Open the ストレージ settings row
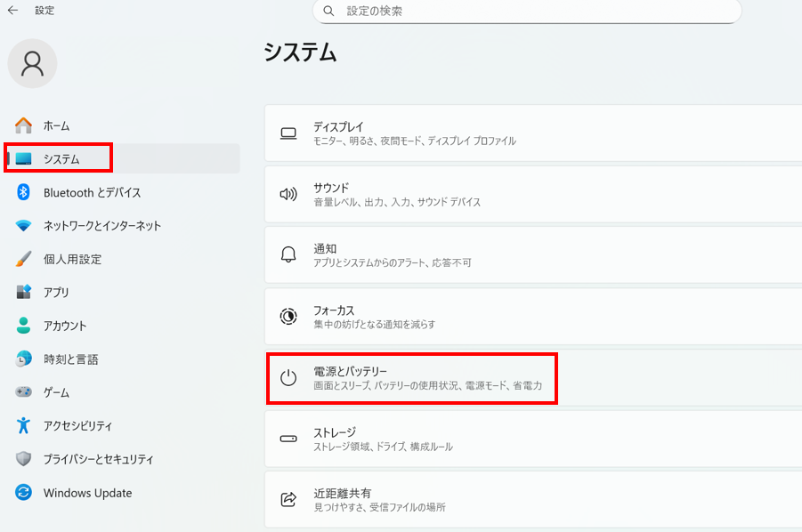This screenshot has height=532, width=802. tap(534, 439)
